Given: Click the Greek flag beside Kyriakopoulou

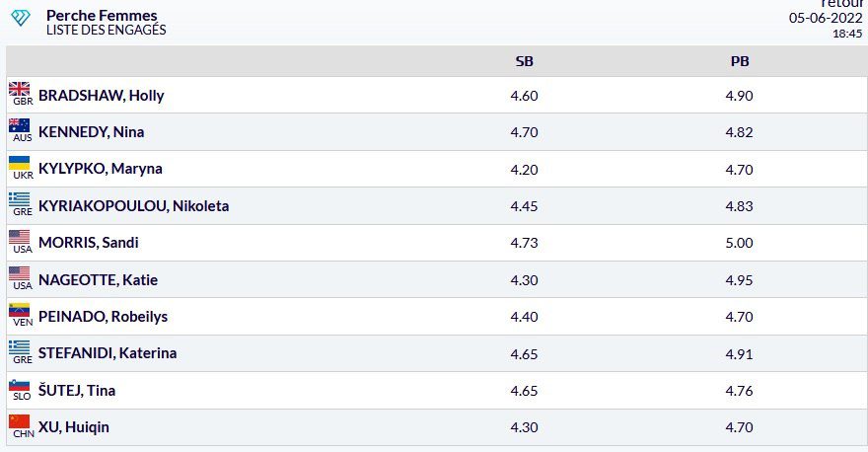Looking at the screenshot, I should click(20, 199).
